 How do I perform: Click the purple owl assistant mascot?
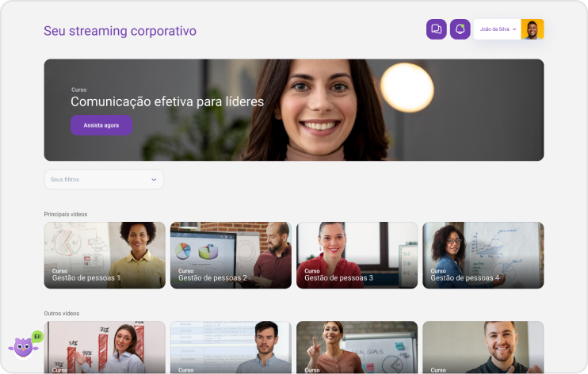[23, 347]
